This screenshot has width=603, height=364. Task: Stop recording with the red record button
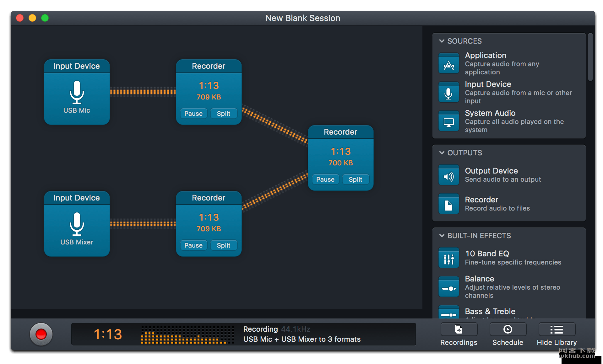41,334
